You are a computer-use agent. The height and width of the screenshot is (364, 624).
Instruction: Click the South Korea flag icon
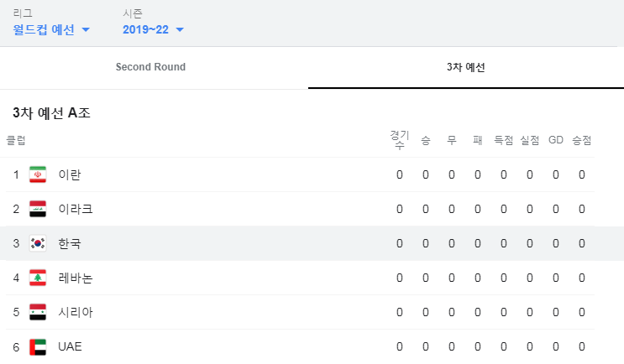pyautogui.click(x=38, y=243)
